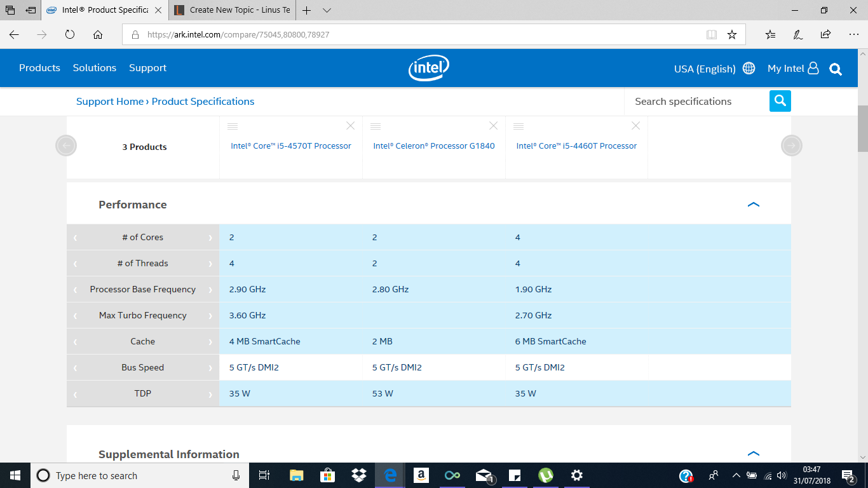The image size is (868, 488).
Task: Click right chevron on # of Threads row
Action: pyautogui.click(x=210, y=264)
